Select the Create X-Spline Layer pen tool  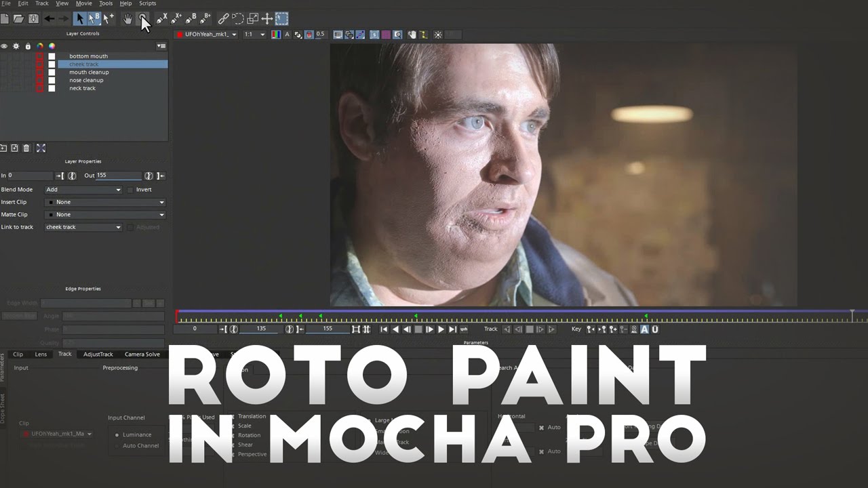tap(162, 19)
